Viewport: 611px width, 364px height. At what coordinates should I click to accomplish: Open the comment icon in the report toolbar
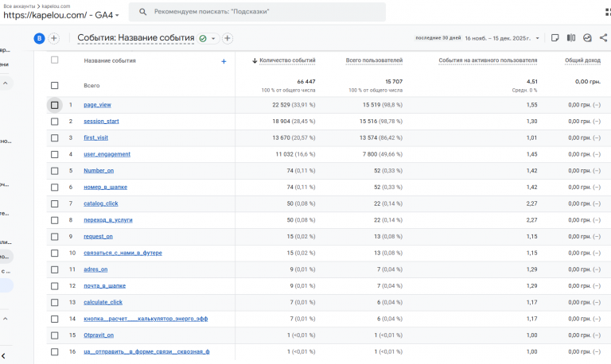click(x=555, y=38)
